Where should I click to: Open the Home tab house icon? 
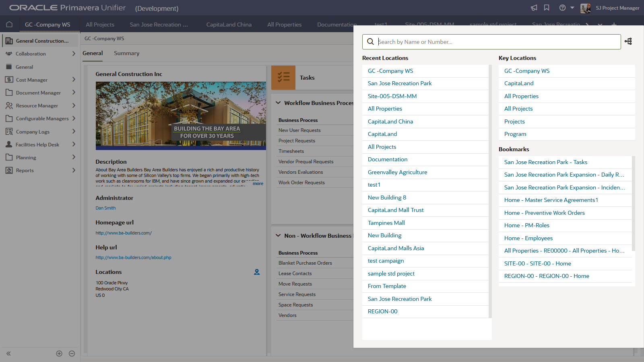(x=9, y=24)
